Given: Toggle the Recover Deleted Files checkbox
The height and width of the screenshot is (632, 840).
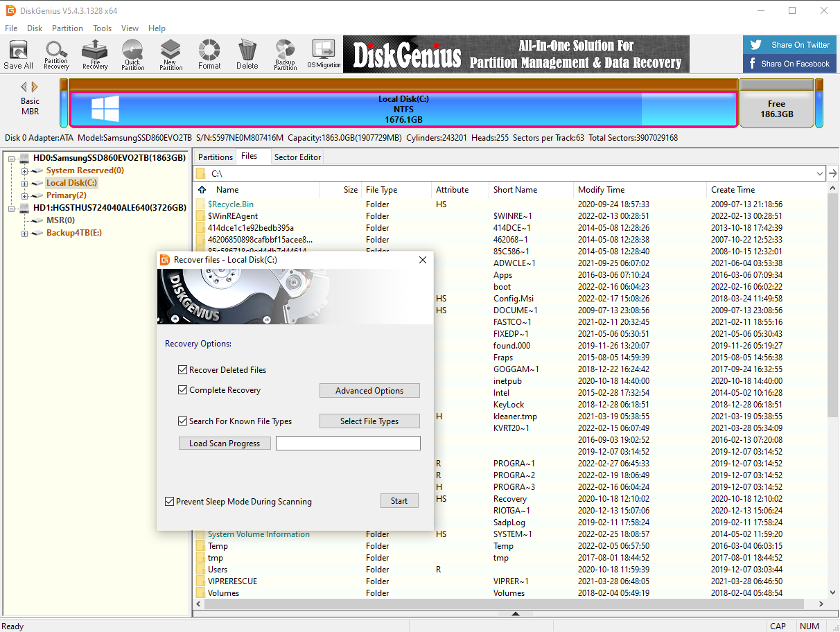Looking at the screenshot, I should 183,370.
